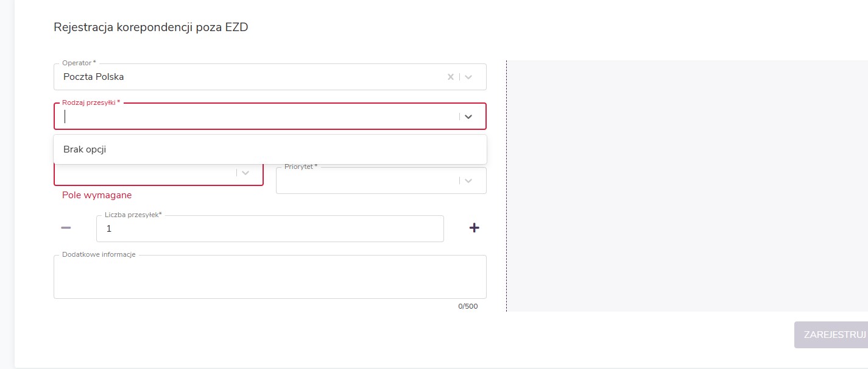The height and width of the screenshot is (369, 868).
Task: Click into the Dodatkowe informacje text area
Action: [269, 278]
